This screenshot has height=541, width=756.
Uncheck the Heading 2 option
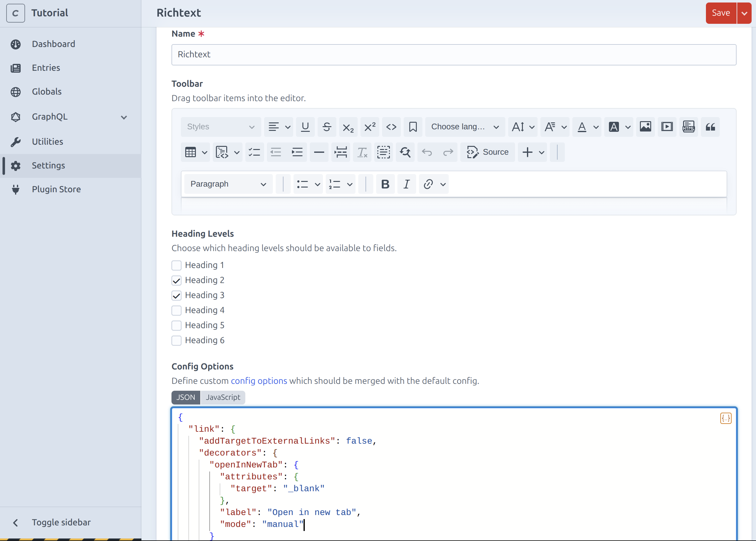[x=177, y=280]
